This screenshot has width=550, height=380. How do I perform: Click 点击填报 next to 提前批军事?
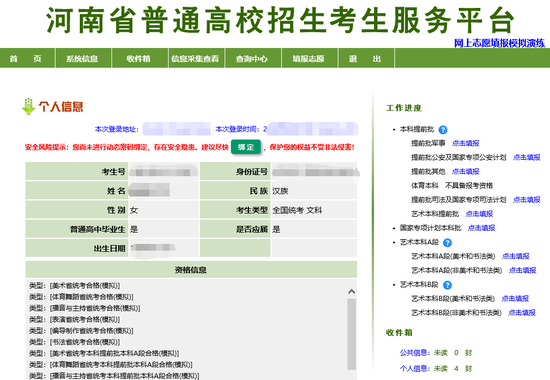click(465, 143)
